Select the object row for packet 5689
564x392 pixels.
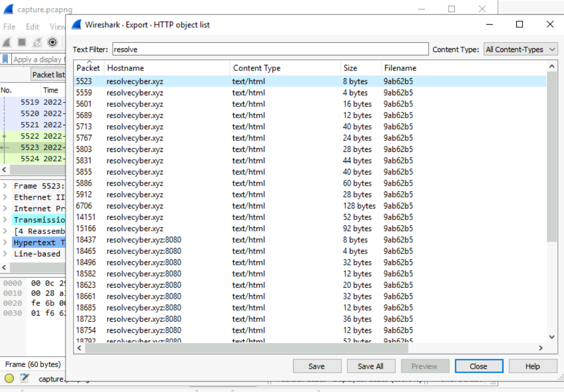tap(310, 115)
